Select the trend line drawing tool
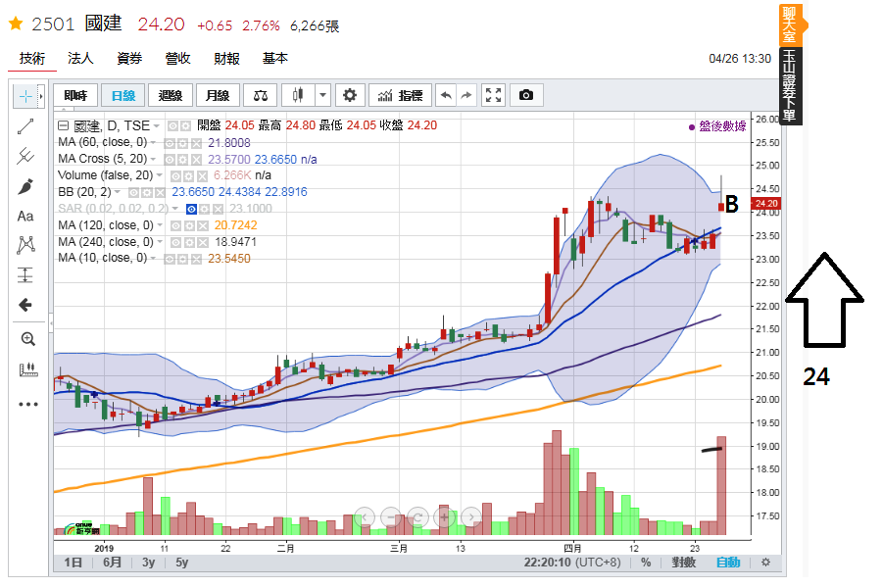The width and height of the screenshot is (882, 588). point(25,126)
